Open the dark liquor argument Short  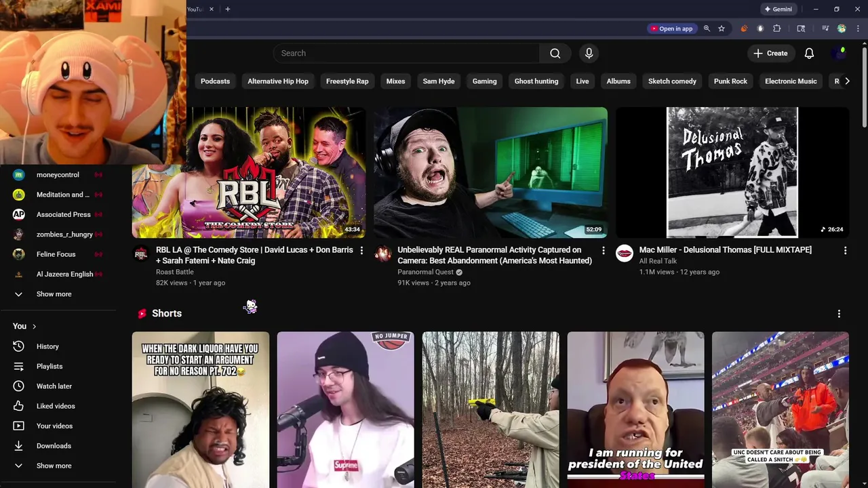(x=201, y=409)
